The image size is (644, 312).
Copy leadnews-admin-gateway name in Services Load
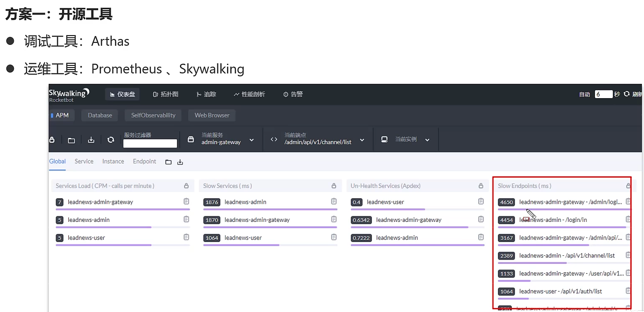click(186, 202)
